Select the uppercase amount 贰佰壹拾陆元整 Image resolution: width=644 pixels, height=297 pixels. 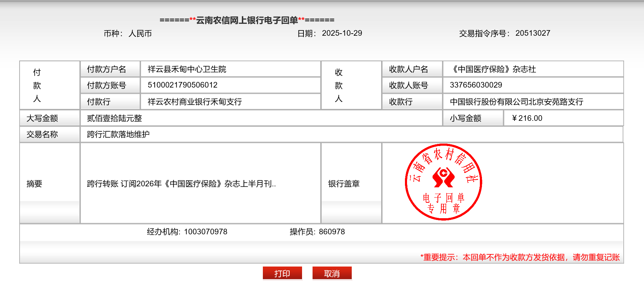click(x=114, y=118)
